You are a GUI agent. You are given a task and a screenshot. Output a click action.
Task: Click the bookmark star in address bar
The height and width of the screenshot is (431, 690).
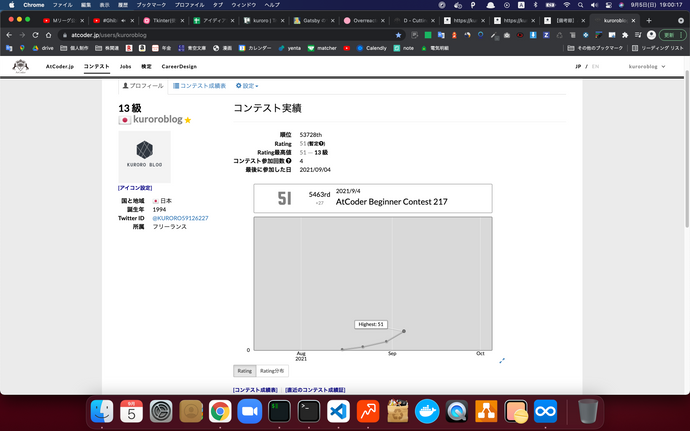pos(398,35)
